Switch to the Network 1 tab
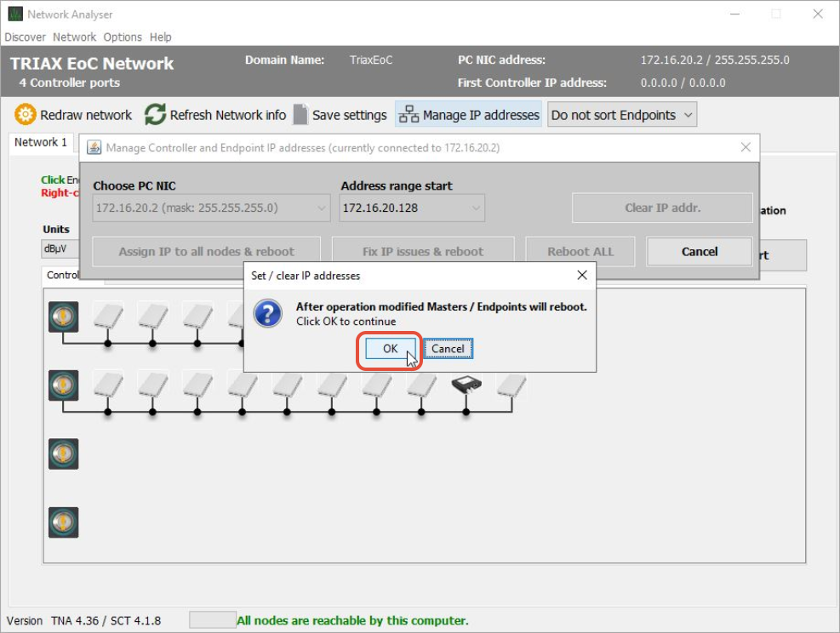 41,142
